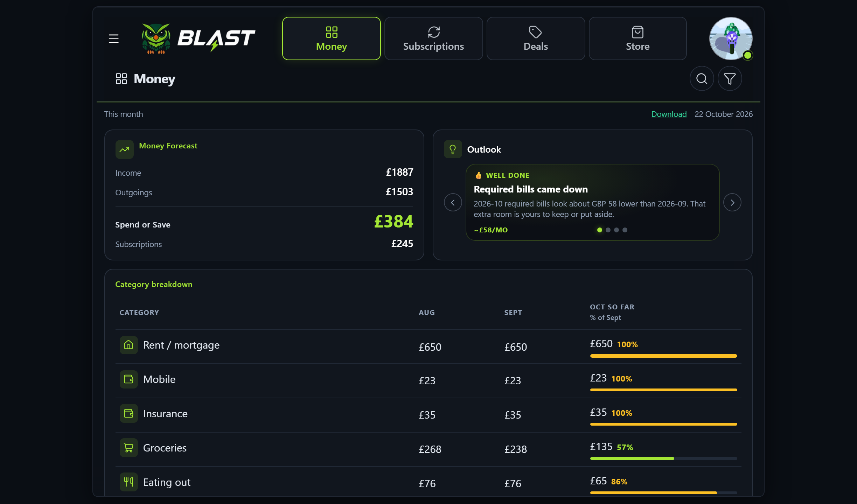Click the Rent / mortgage progress bar
The image size is (857, 504).
pos(663,356)
